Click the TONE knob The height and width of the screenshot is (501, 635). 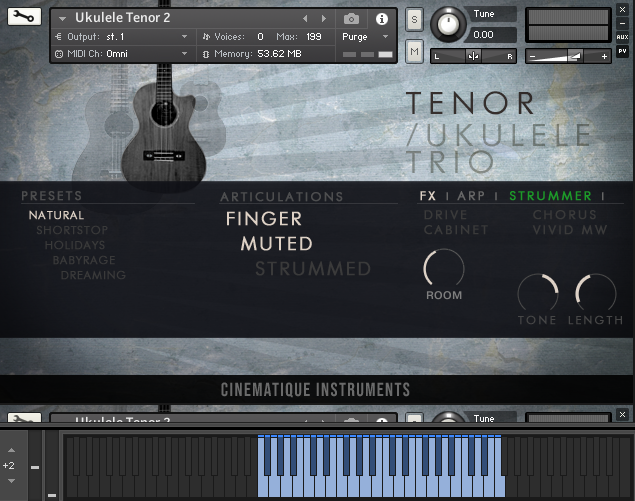(538, 293)
